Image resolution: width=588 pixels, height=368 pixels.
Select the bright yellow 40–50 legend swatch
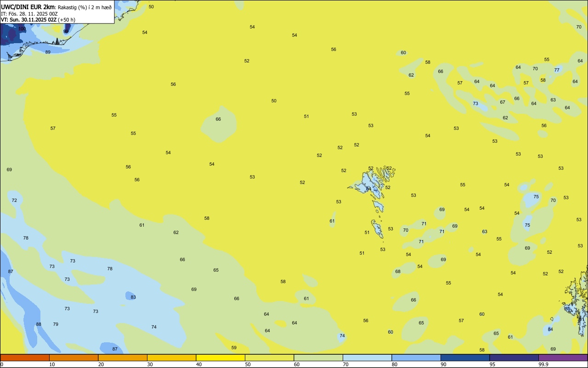coord(220,357)
